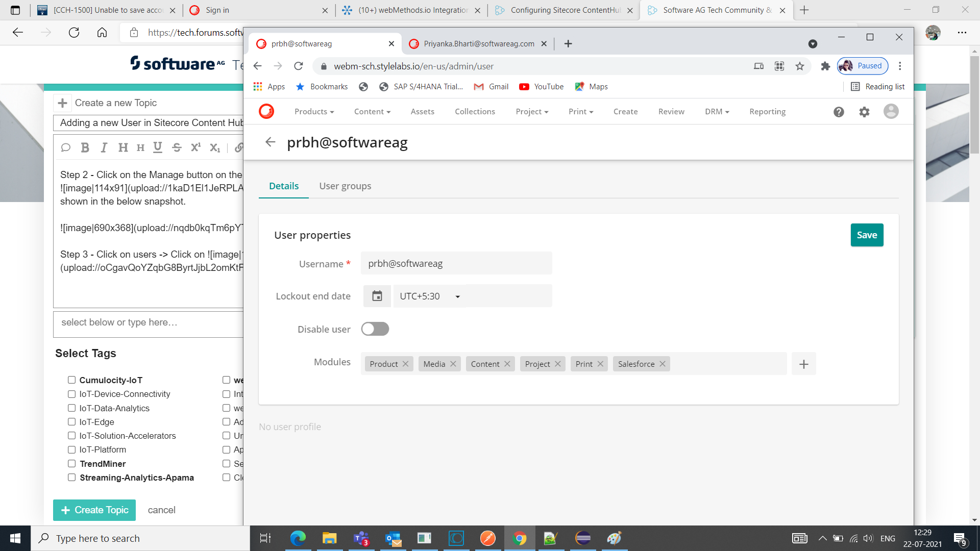Screen dimensions: 980x551
Task: Click the Username input field
Action: tap(456, 264)
